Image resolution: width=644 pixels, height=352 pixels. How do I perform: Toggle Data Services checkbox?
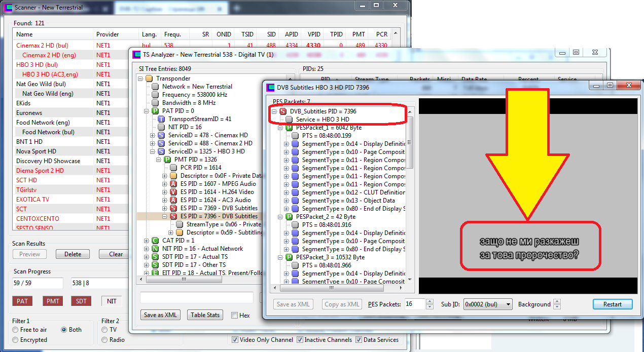pos(359,340)
